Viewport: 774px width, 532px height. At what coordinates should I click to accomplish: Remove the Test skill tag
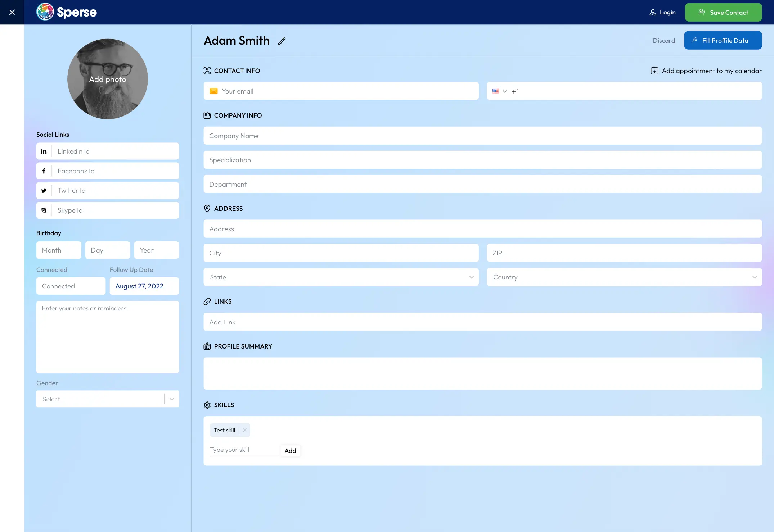click(244, 430)
